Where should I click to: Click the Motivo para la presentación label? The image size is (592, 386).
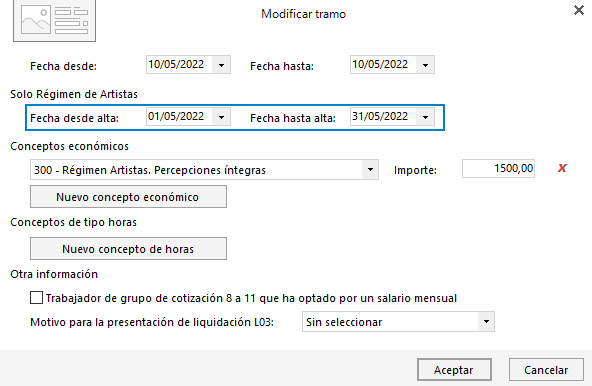152,322
